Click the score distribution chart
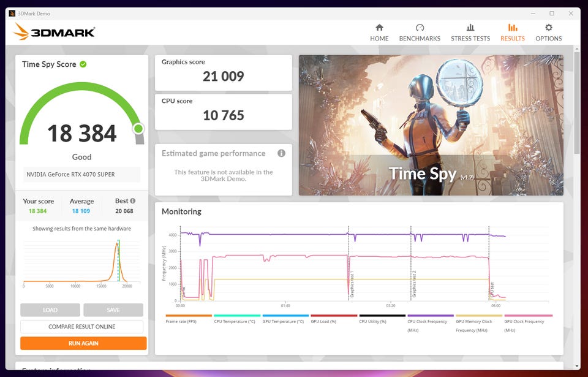Image resolution: width=588 pixels, height=377 pixels. [81, 263]
